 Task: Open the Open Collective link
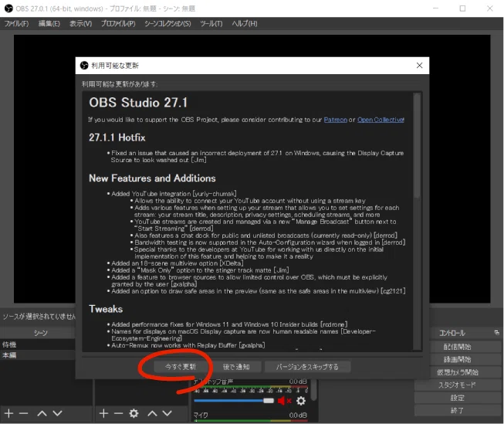(381, 120)
